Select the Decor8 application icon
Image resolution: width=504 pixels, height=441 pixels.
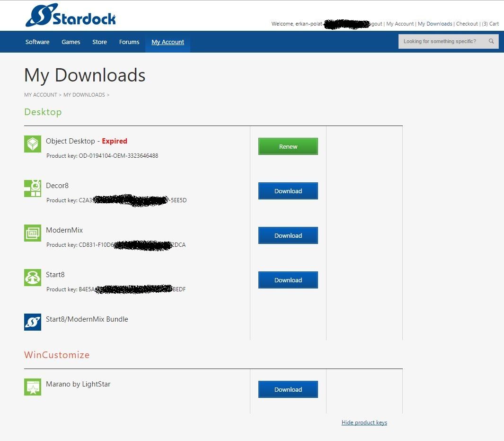coord(32,188)
